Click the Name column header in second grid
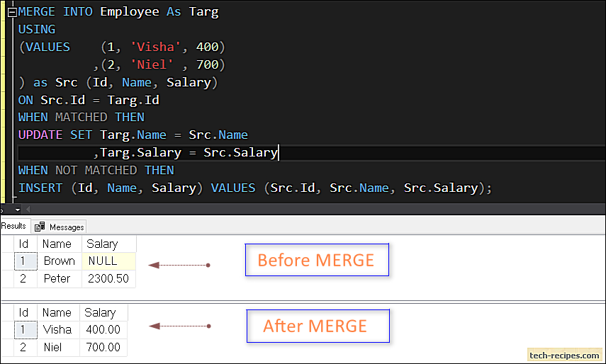Viewport: 606px width, 364px height. click(x=58, y=313)
